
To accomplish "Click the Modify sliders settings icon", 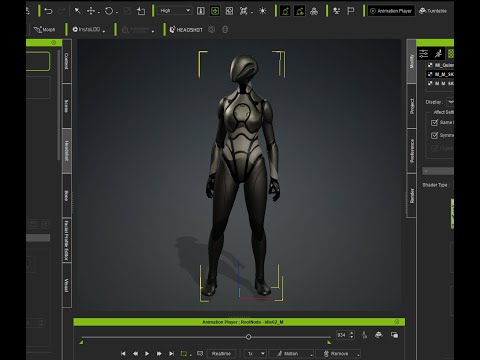I will [424, 53].
